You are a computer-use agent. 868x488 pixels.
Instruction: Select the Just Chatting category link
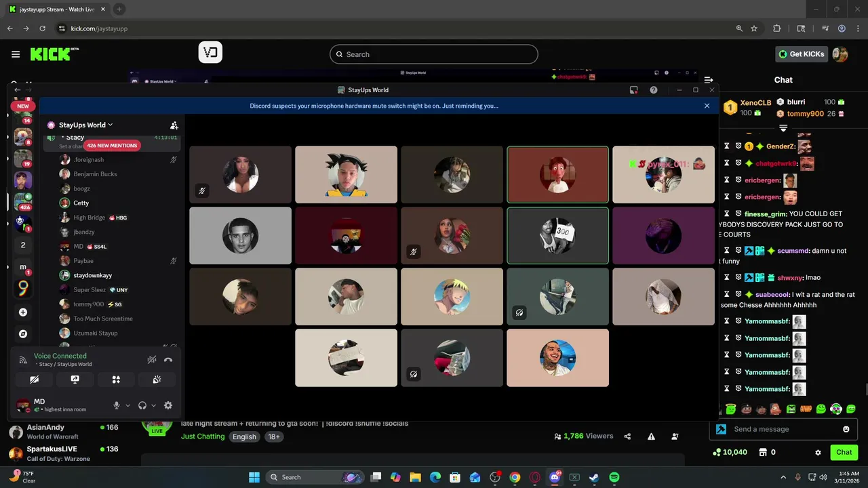coord(203,436)
